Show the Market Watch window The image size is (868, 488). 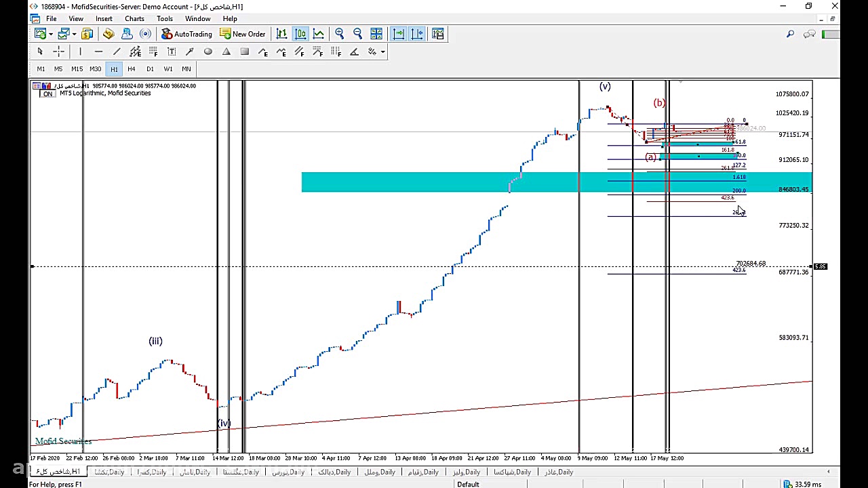pyautogui.click(x=87, y=34)
